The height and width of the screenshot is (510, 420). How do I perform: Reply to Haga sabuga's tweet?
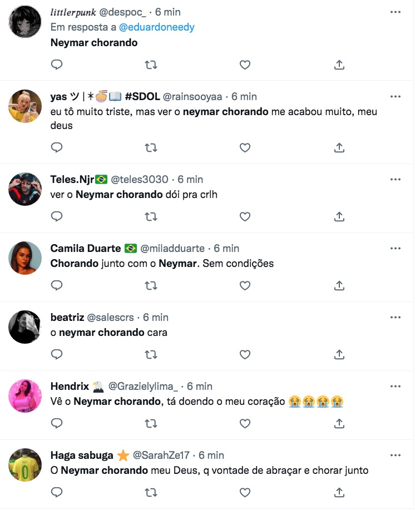click(x=57, y=492)
